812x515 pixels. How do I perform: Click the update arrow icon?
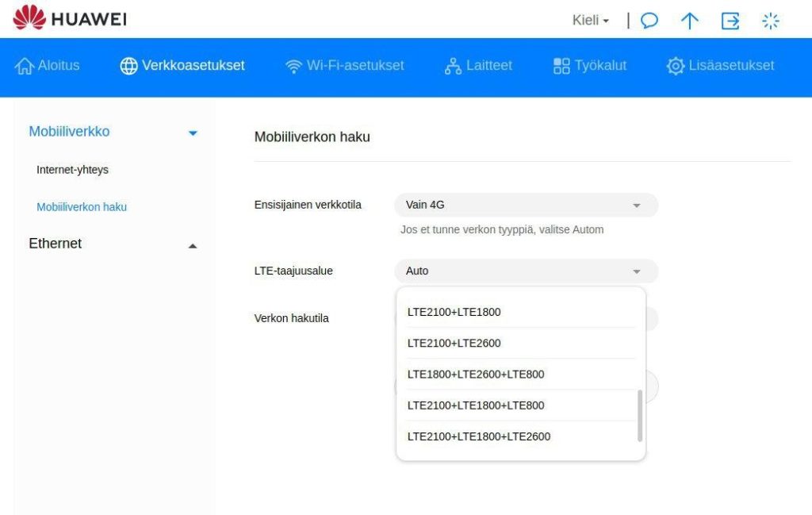tap(690, 21)
